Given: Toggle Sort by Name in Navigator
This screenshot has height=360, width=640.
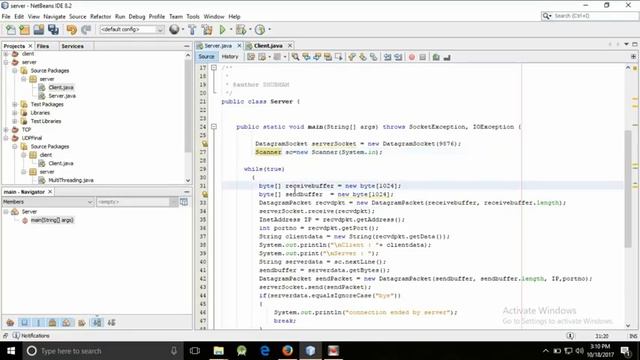Looking at the screenshot, I should point(97,322).
